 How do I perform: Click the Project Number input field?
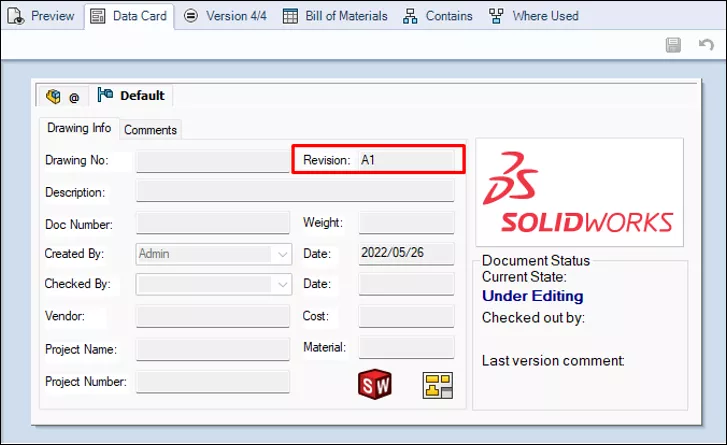point(213,382)
